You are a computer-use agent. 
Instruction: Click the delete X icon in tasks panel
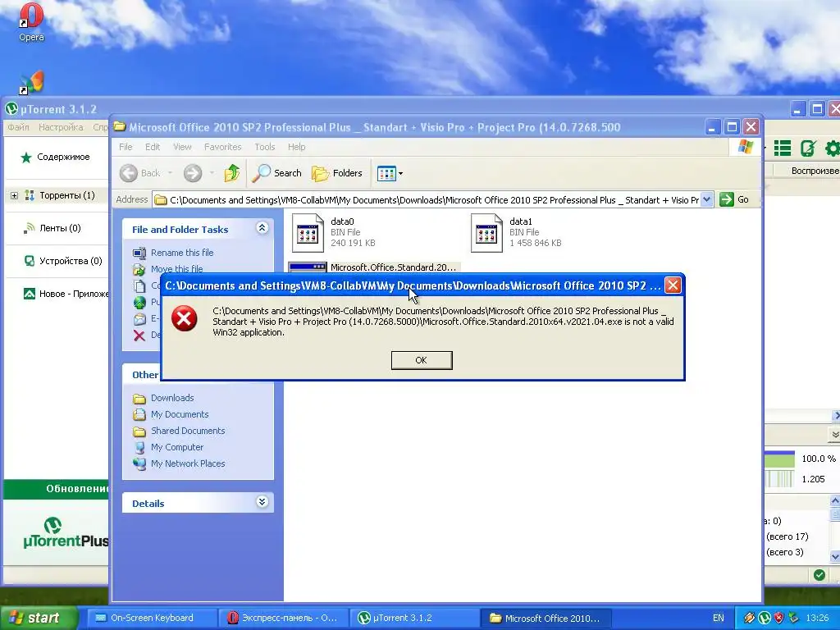tap(139, 336)
